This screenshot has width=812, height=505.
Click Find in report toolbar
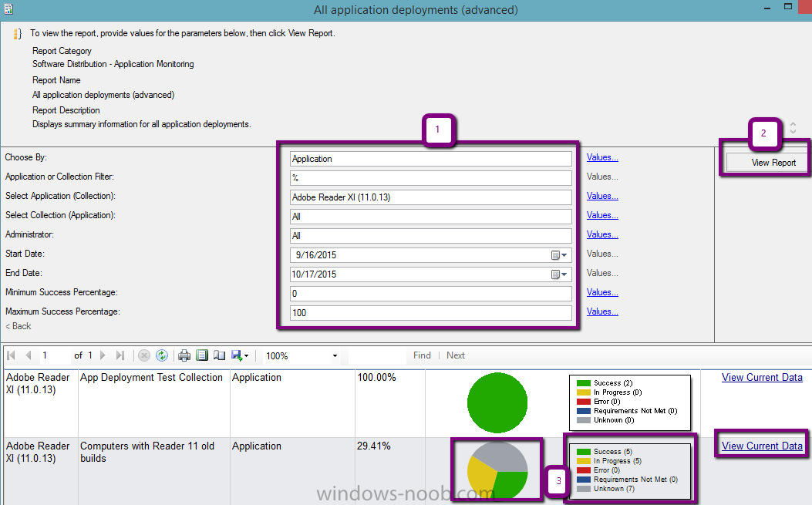(x=422, y=355)
